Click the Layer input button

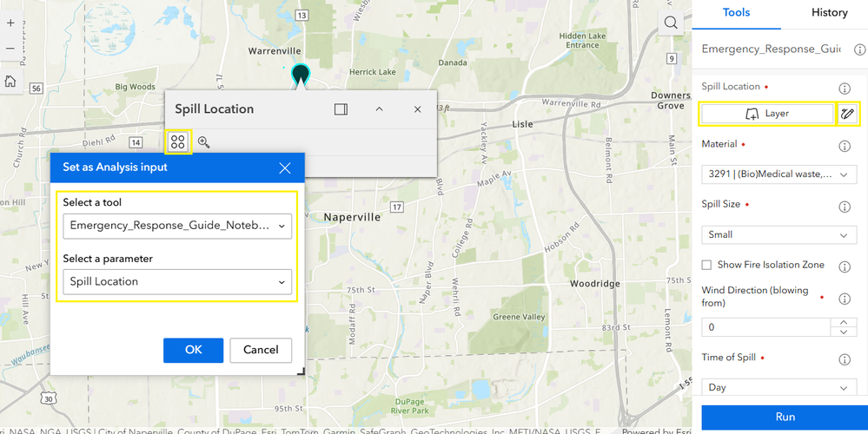pyautogui.click(x=767, y=114)
